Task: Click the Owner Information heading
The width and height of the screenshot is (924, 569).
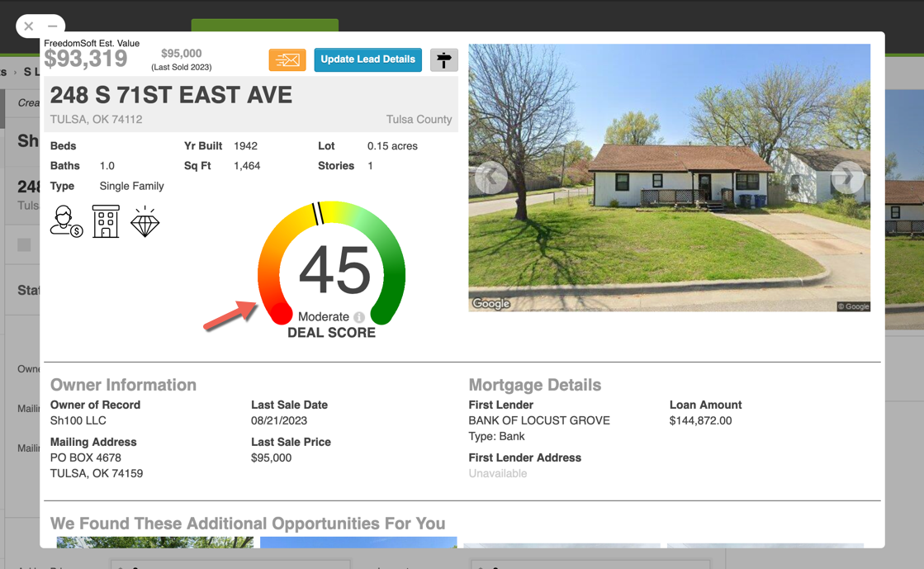Action: pyautogui.click(x=123, y=385)
